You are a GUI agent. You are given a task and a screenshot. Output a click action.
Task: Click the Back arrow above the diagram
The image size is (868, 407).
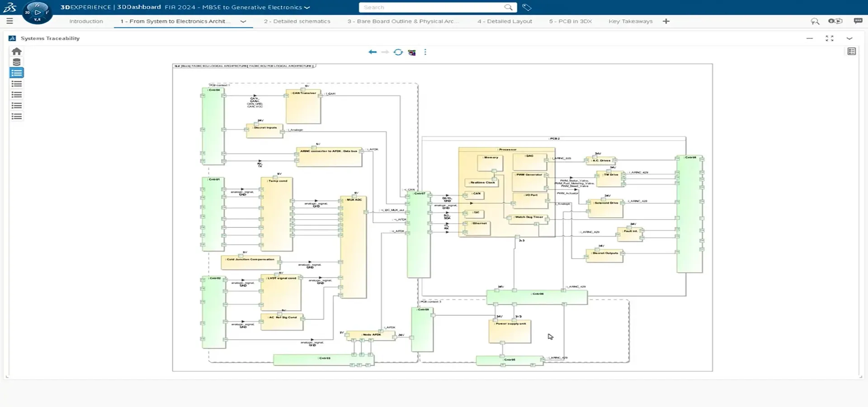(373, 52)
